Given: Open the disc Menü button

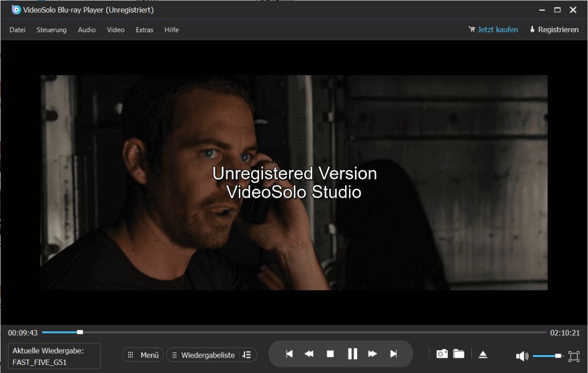Looking at the screenshot, I should [x=143, y=355].
